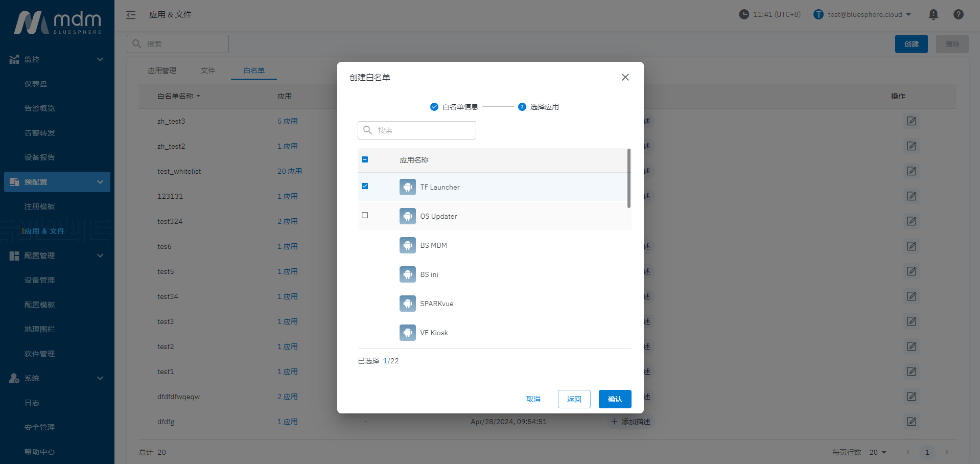Click the SPARKvue Android app icon
Image resolution: width=980 pixels, height=464 pixels.
click(407, 304)
